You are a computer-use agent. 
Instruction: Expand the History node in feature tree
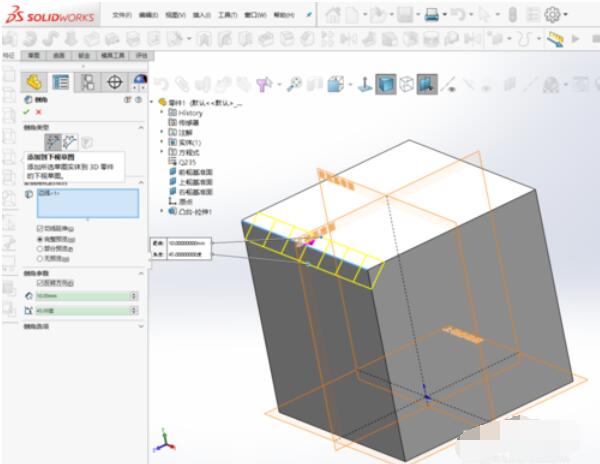tap(161, 113)
